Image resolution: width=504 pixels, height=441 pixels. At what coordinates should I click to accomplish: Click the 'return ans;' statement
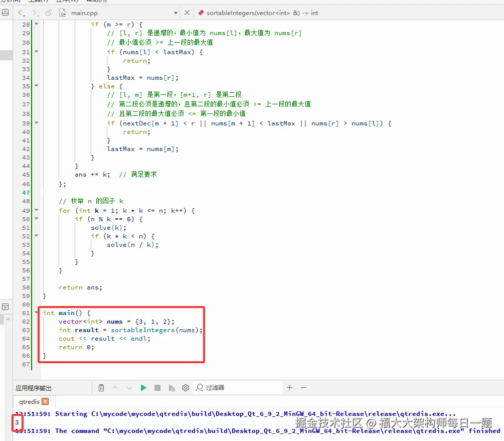click(80, 287)
